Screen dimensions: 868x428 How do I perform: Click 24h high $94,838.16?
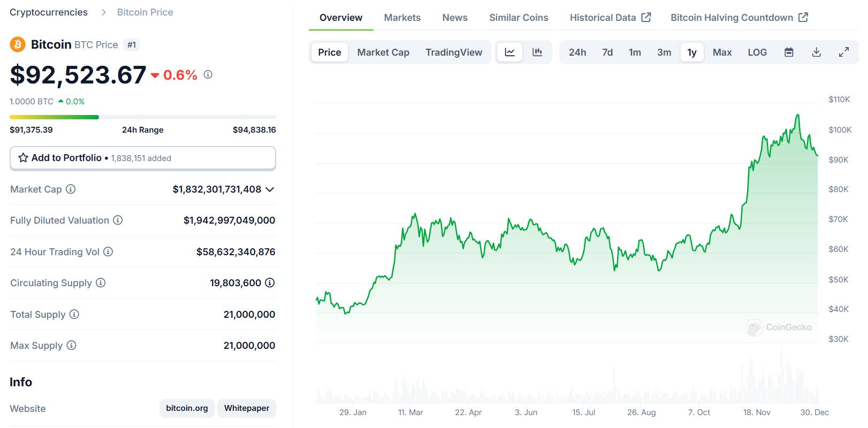click(x=254, y=130)
